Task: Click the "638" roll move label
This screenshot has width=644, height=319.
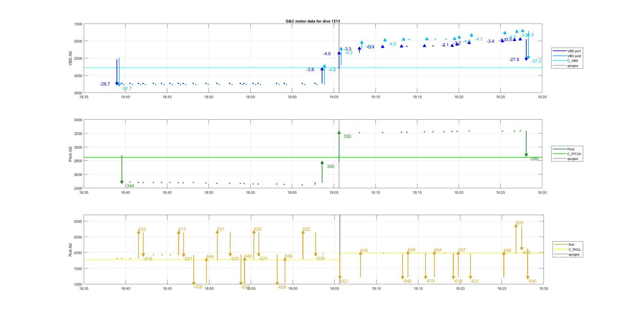Action: (x=288, y=256)
